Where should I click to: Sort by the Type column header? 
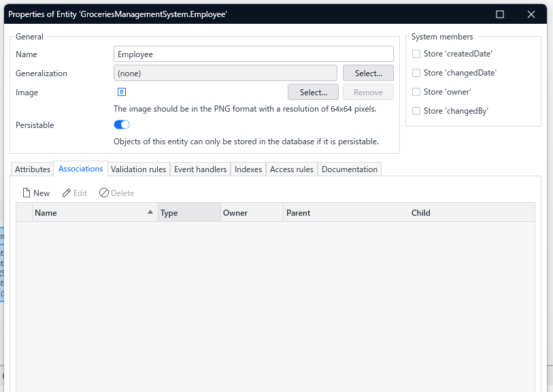click(x=189, y=212)
